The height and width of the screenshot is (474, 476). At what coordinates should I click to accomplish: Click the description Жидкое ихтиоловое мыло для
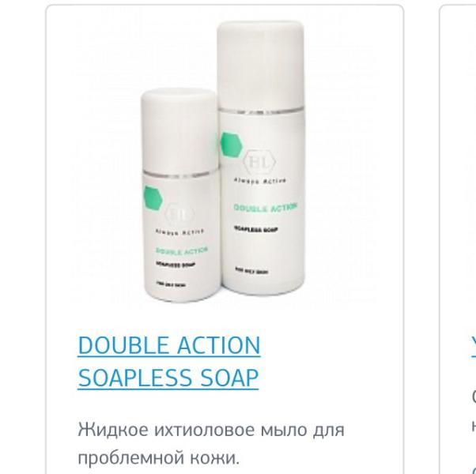click(211, 430)
